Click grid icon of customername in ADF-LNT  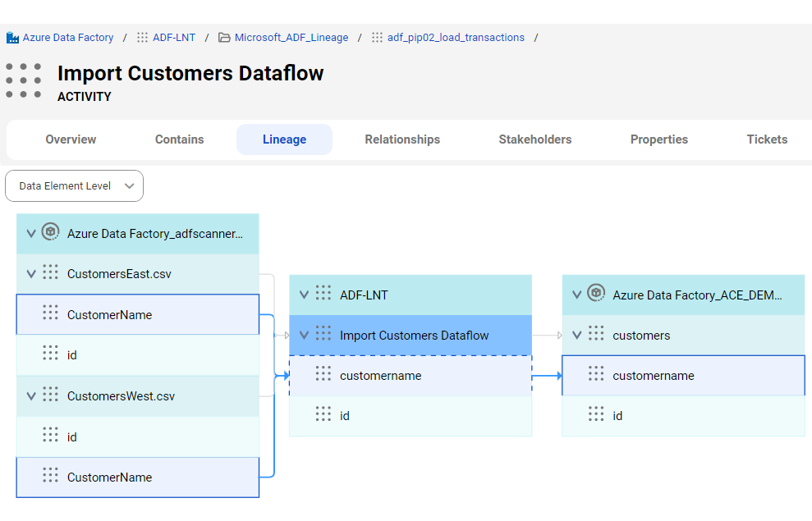click(x=323, y=373)
